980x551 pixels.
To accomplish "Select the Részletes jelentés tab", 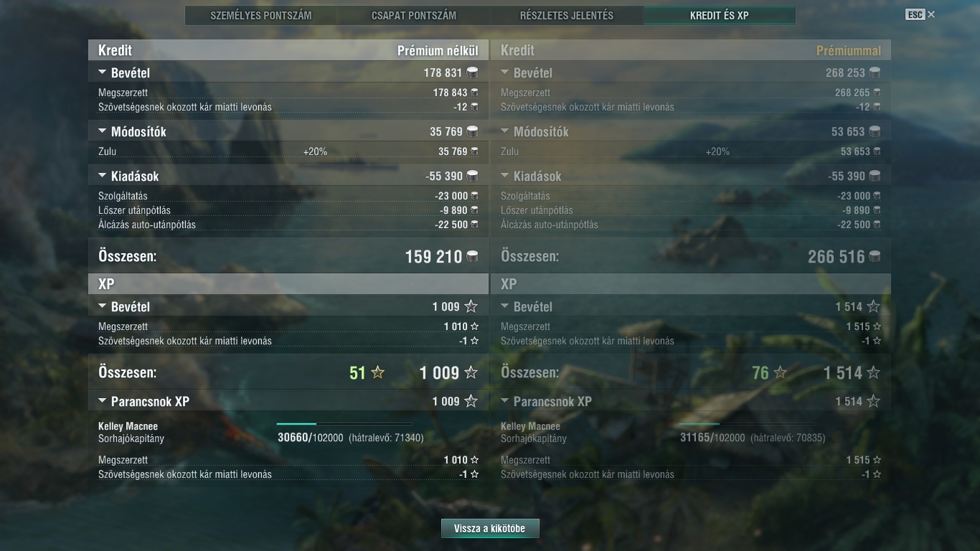I will click(567, 15).
